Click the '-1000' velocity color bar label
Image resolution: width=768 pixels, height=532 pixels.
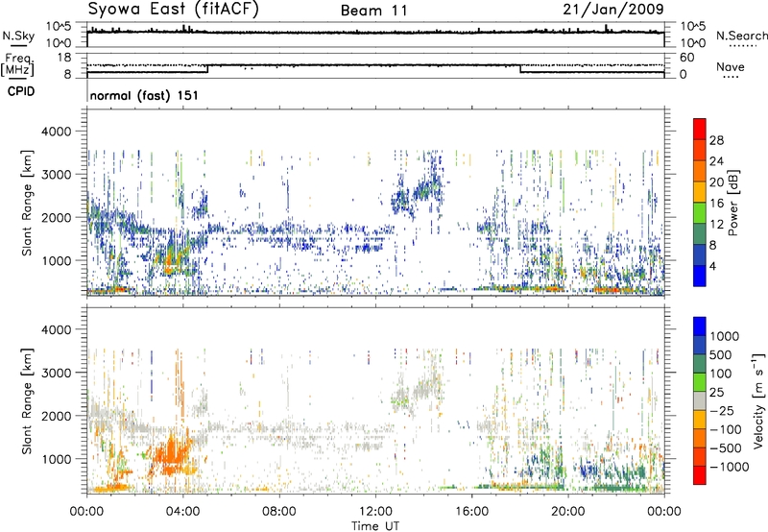(730, 467)
